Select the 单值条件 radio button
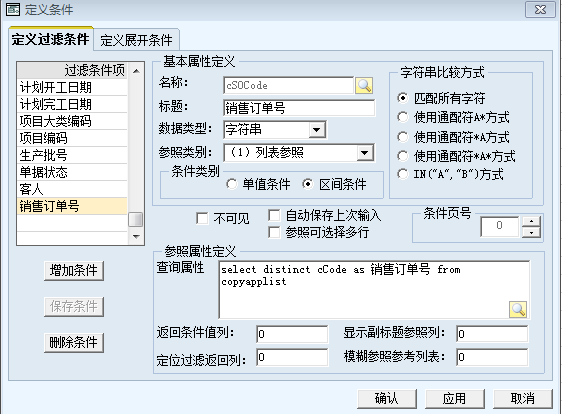 pos(232,184)
